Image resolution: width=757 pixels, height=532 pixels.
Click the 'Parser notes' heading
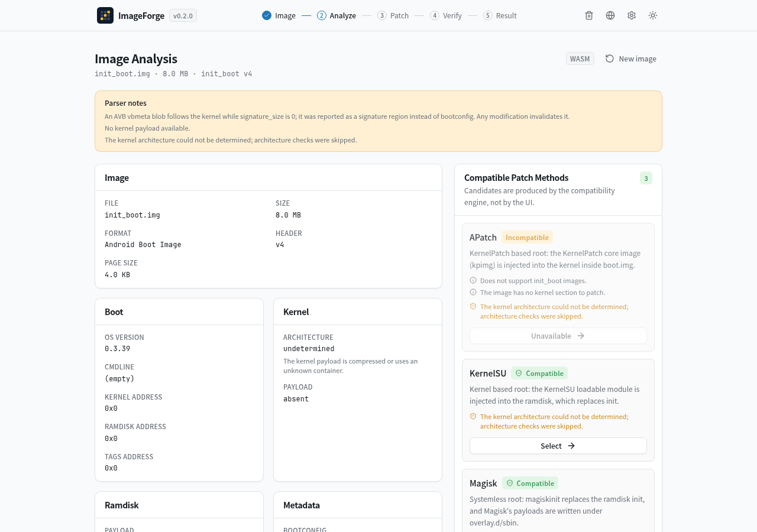[125, 103]
